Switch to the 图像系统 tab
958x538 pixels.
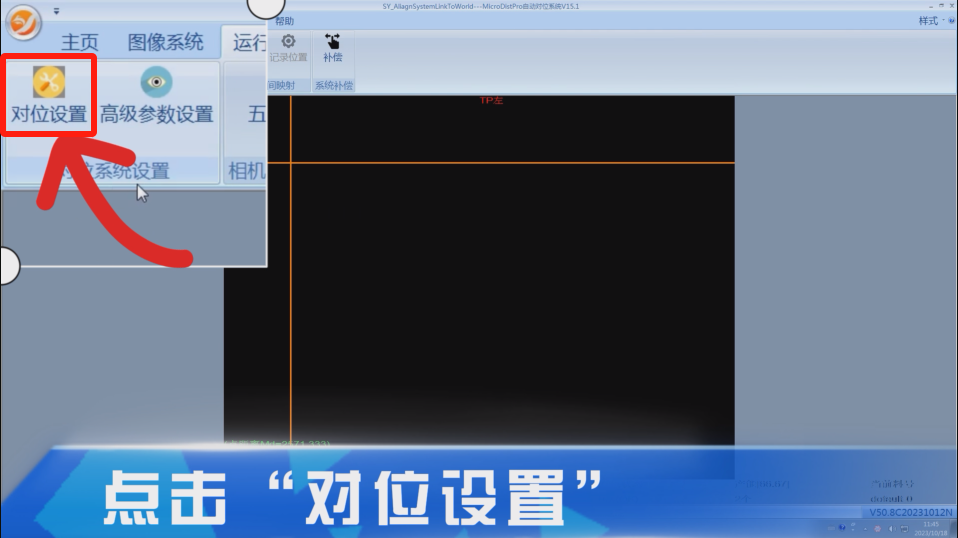pos(165,42)
